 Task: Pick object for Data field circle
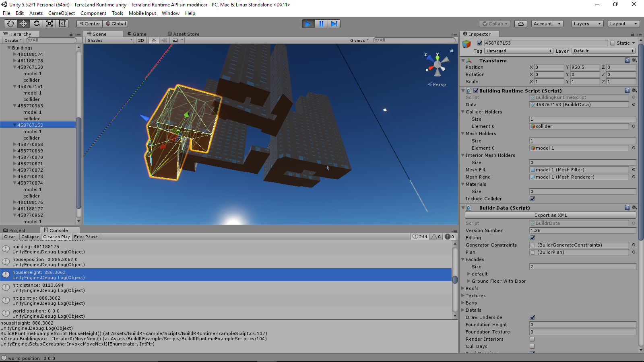634,105
